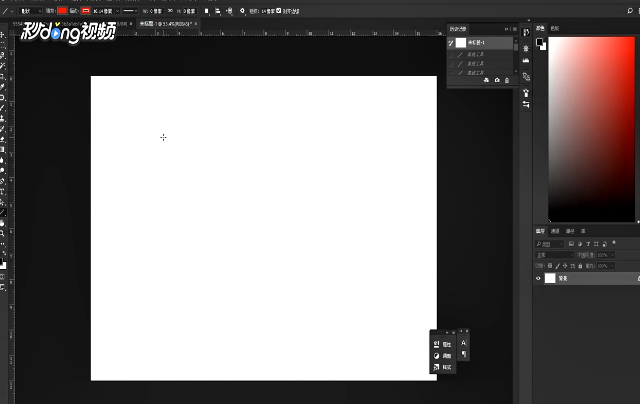Open the Brush presets icon in dock

(526, 93)
